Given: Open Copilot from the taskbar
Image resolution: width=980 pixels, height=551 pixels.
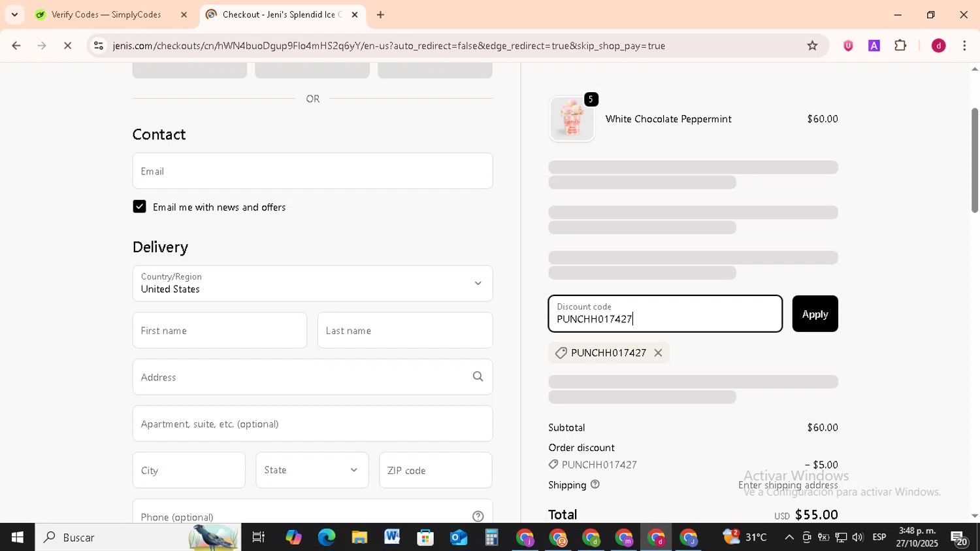Looking at the screenshot, I should pyautogui.click(x=293, y=537).
